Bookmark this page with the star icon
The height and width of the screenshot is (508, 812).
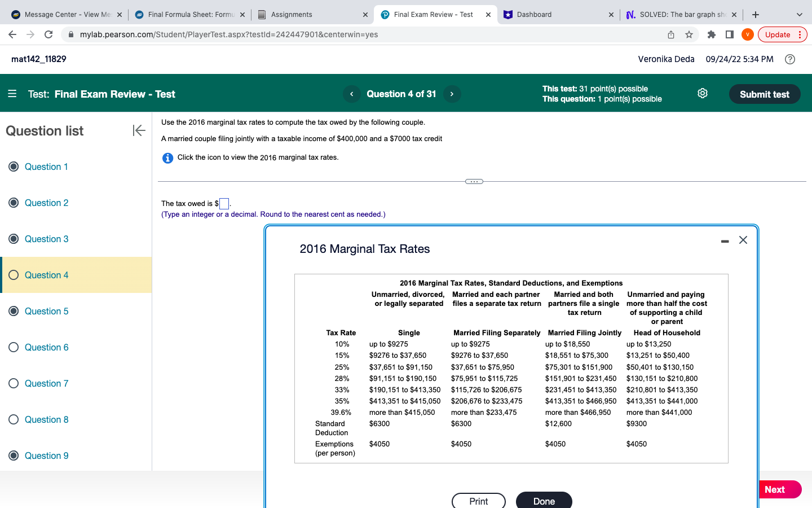pyautogui.click(x=689, y=34)
